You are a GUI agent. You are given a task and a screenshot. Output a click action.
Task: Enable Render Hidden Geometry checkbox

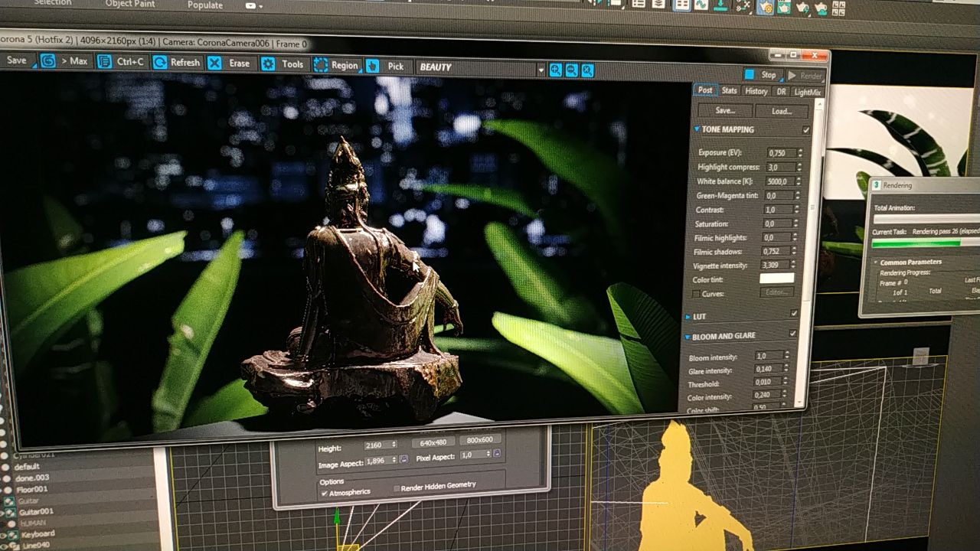397,488
